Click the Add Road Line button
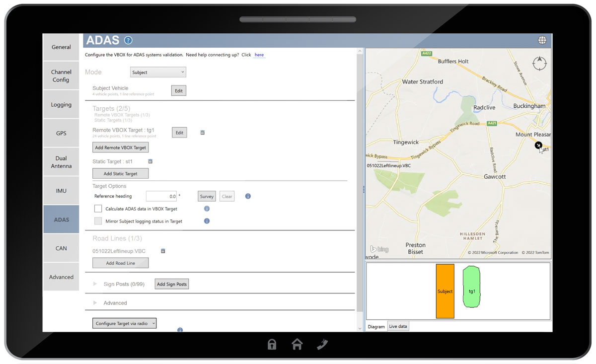Image resolution: width=596 pixels, height=364 pixels. pos(121,263)
